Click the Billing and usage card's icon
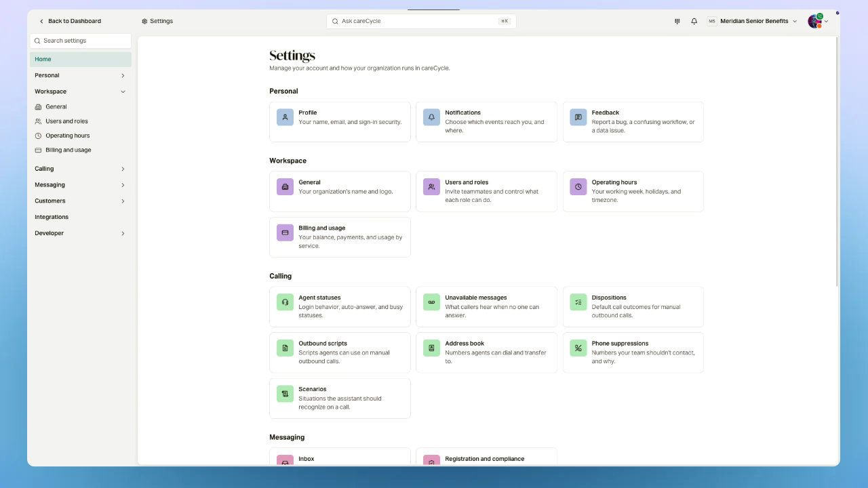The image size is (868, 488). 285,232
